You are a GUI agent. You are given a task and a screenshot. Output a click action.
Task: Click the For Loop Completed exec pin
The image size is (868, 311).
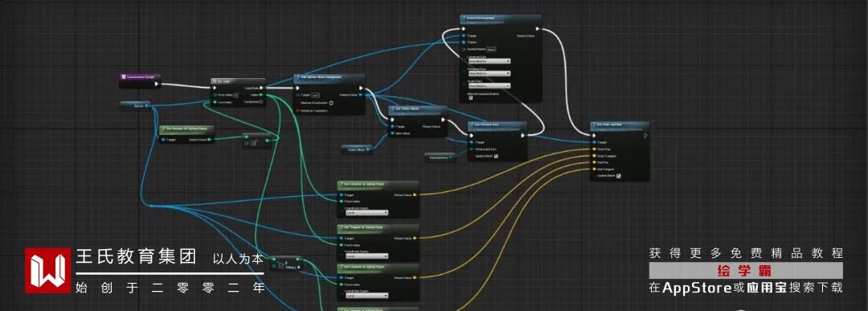point(261,102)
